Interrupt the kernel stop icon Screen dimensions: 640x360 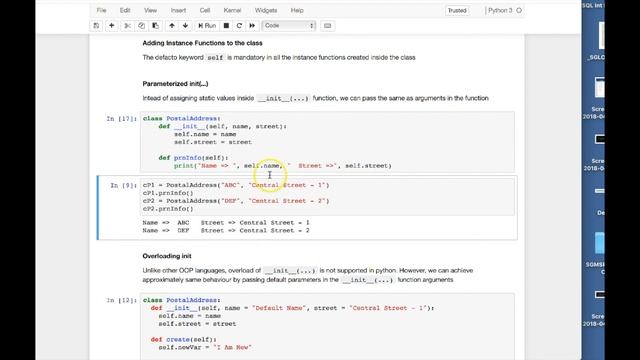(x=226, y=26)
